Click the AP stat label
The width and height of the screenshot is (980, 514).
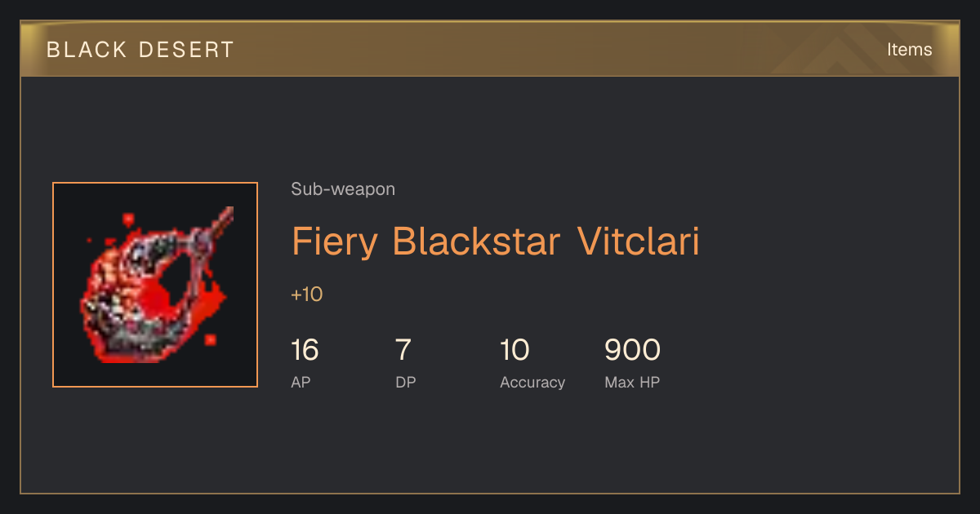[x=301, y=382]
